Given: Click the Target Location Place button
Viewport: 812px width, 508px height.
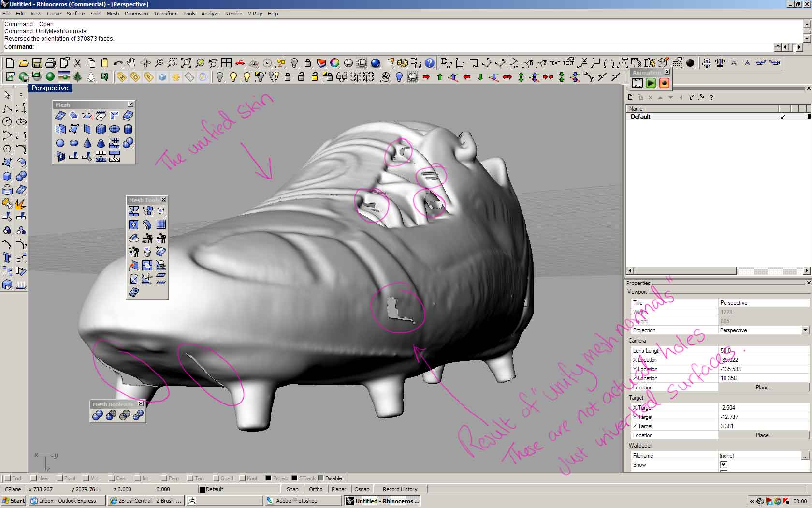Looking at the screenshot, I should point(764,435).
